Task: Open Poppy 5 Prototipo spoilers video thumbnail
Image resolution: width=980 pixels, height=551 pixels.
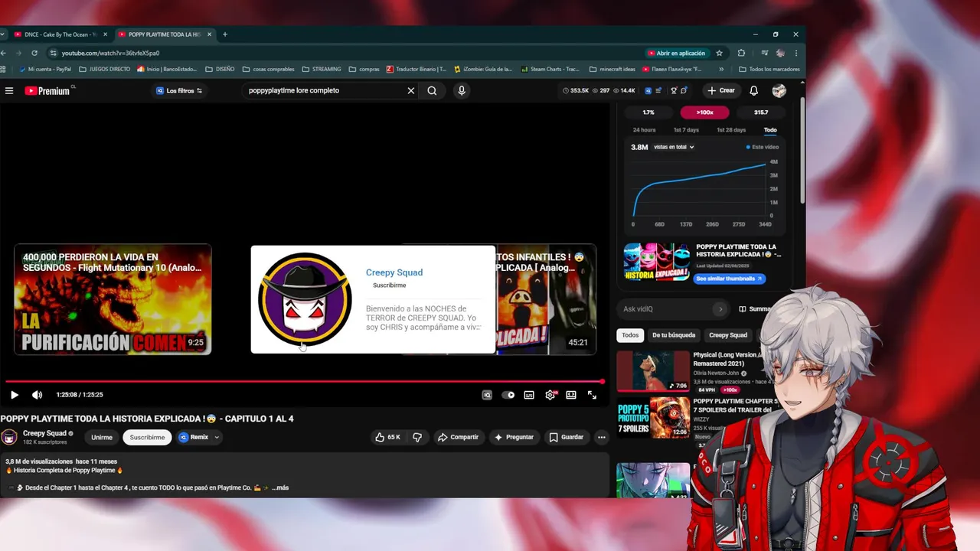Action: click(x=653, y=418)
